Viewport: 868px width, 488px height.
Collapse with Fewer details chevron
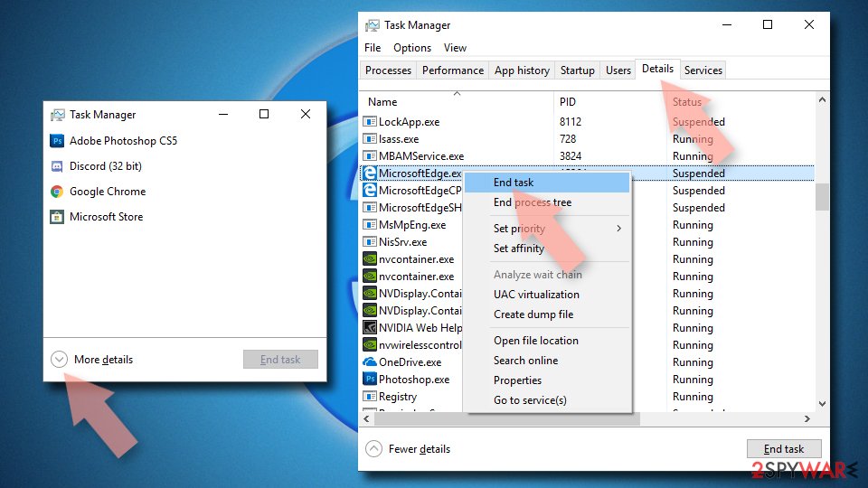click(373, 449)
